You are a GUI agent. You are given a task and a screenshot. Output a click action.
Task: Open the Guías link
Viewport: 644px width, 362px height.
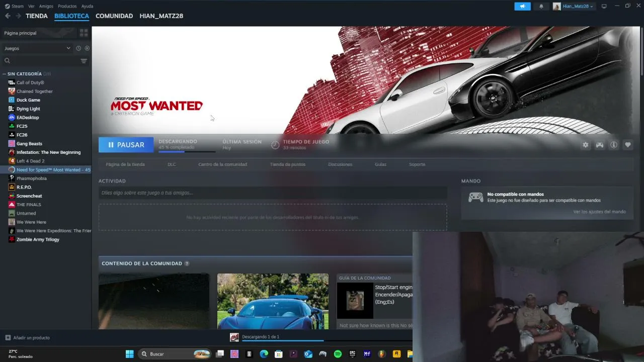pos(380,164)
